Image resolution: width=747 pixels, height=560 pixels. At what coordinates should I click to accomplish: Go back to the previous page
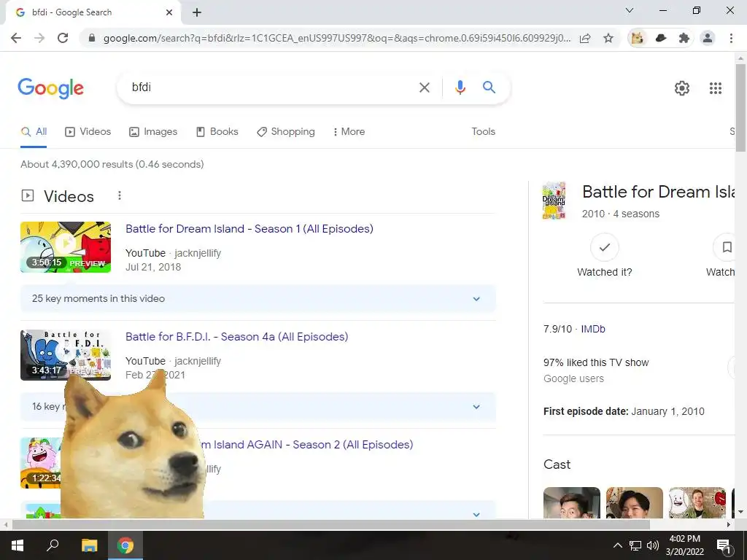(16, 38)
